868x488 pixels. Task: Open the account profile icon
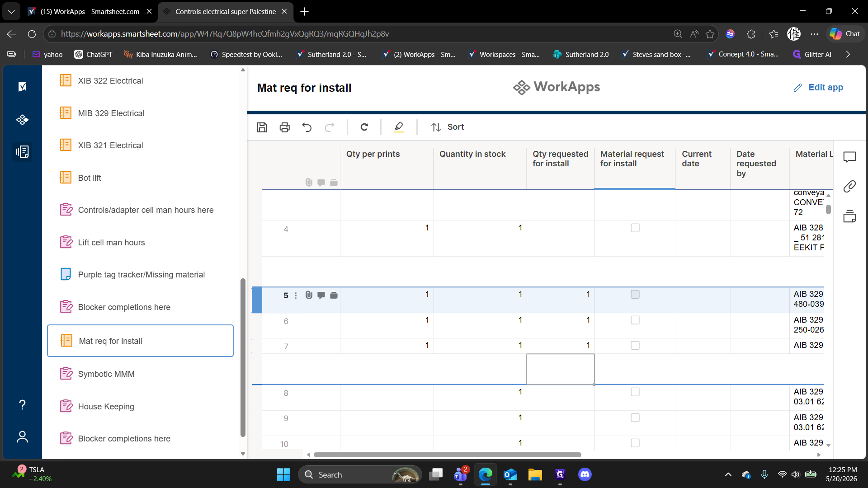click(22, 437)
